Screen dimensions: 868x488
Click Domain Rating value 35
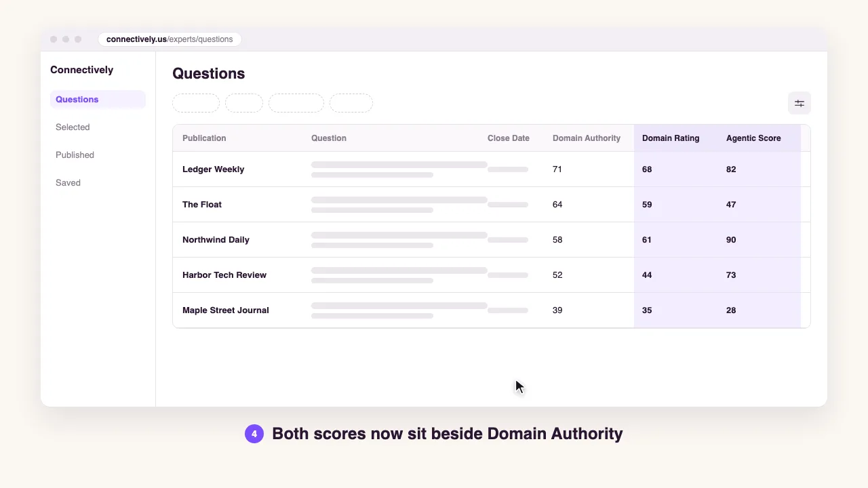tap(647, 310)
